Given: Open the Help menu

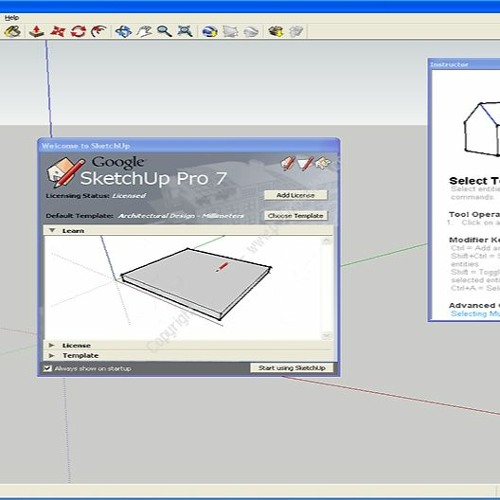Looking at the screenshot, I should click(x=12, y=18).
